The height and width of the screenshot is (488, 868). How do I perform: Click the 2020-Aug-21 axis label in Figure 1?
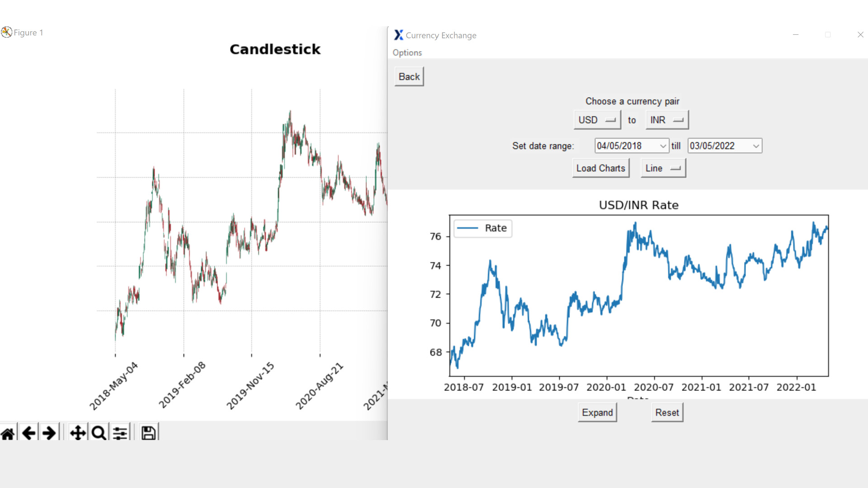[x=319, y=386]
